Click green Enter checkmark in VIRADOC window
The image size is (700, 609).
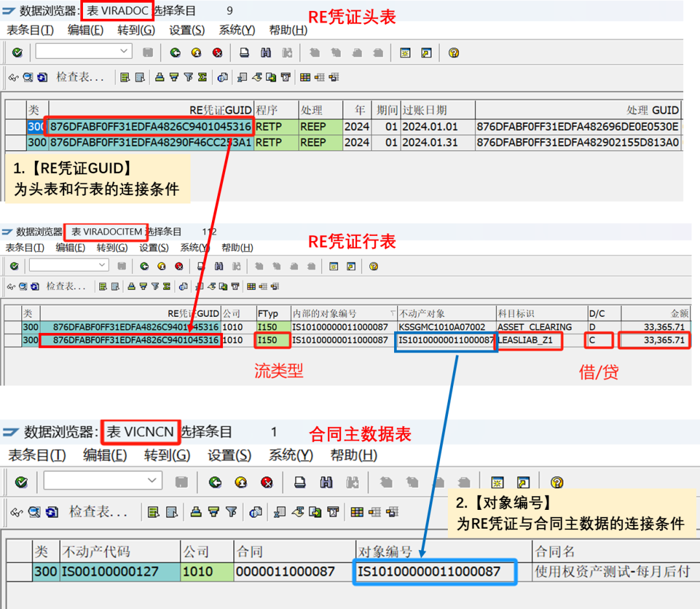click(x=17, y=52)
